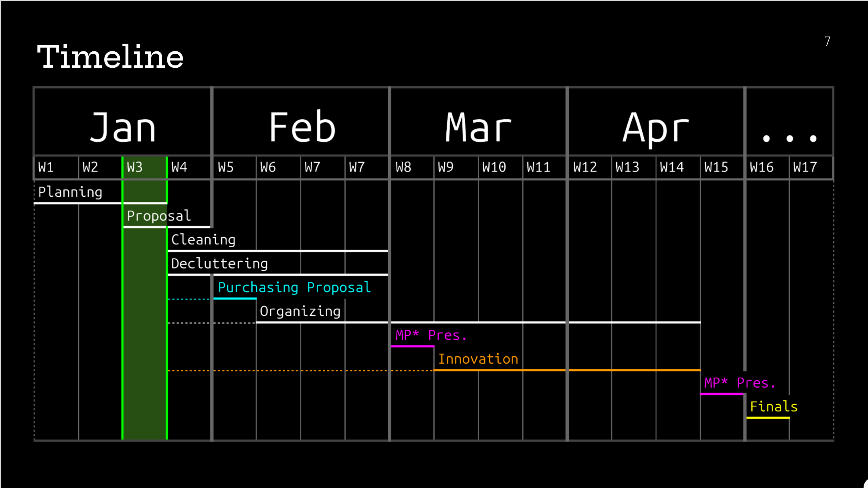Click the W12 week cell
Viewport: 868px width, 488px height.
click(x=590, y=167)
